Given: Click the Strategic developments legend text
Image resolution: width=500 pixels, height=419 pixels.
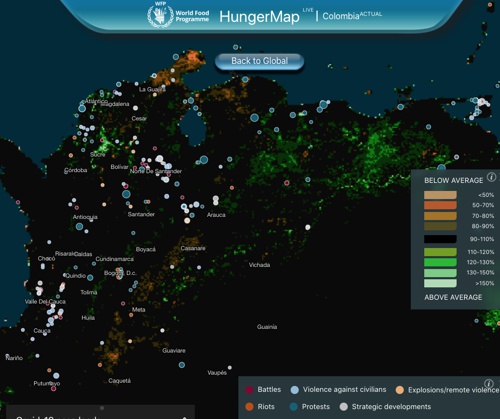Looking at the screenshot, I should 391,407.
